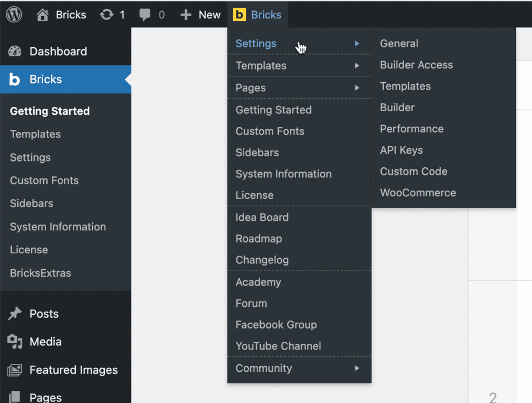Choose Performance in the Settings submenu
Viewport: 532px width, 403px height.
click(411, 129)
